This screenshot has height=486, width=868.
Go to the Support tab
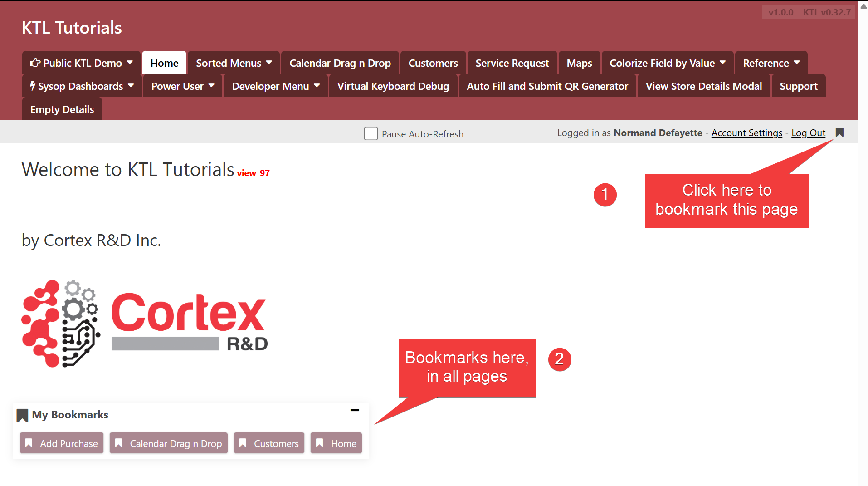(x=799, y=86)
